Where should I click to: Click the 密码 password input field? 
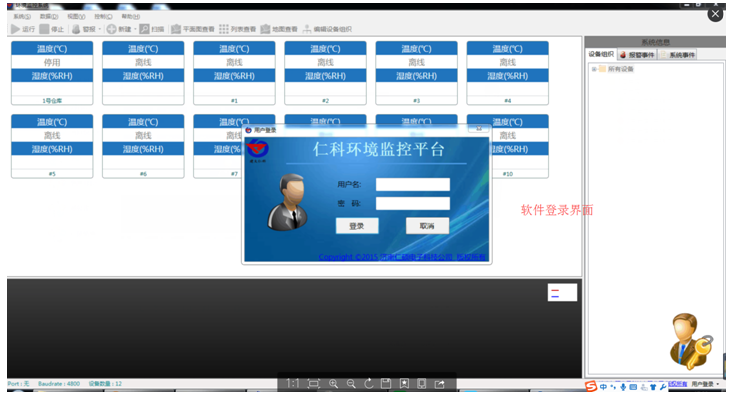pyautogui.click(x=413, y=203)
